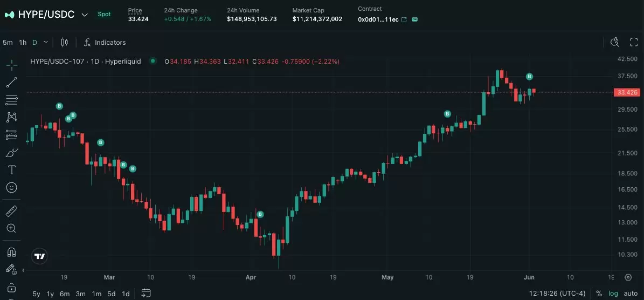Select the crosshair cursor tool
644x300 pixels.
(x=11, y=65)
